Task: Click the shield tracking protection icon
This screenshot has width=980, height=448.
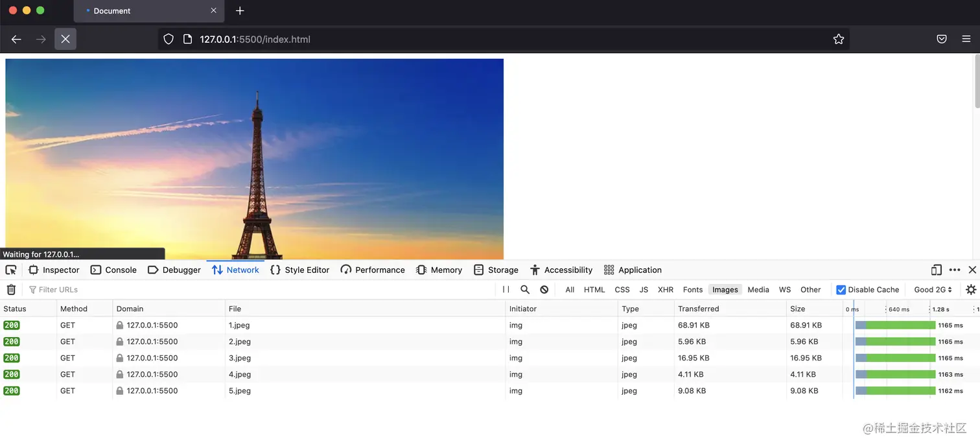Action: pos(169,39)
